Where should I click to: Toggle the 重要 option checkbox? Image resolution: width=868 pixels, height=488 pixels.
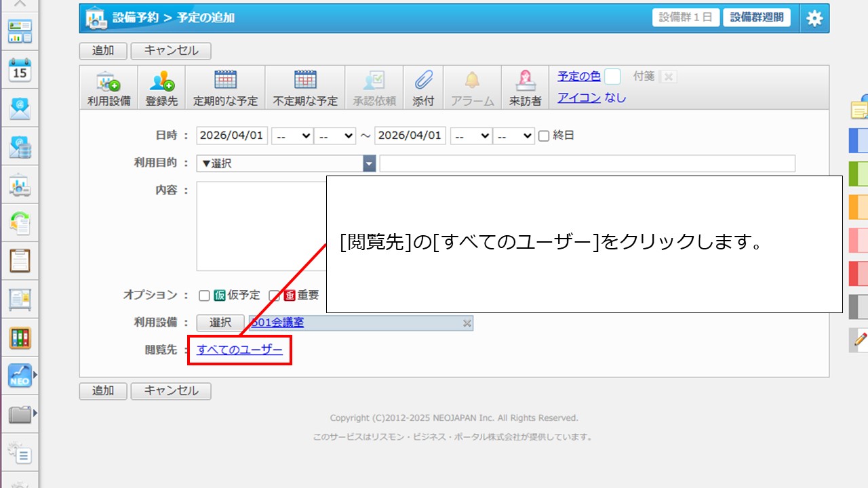click(x=275, y=296)
